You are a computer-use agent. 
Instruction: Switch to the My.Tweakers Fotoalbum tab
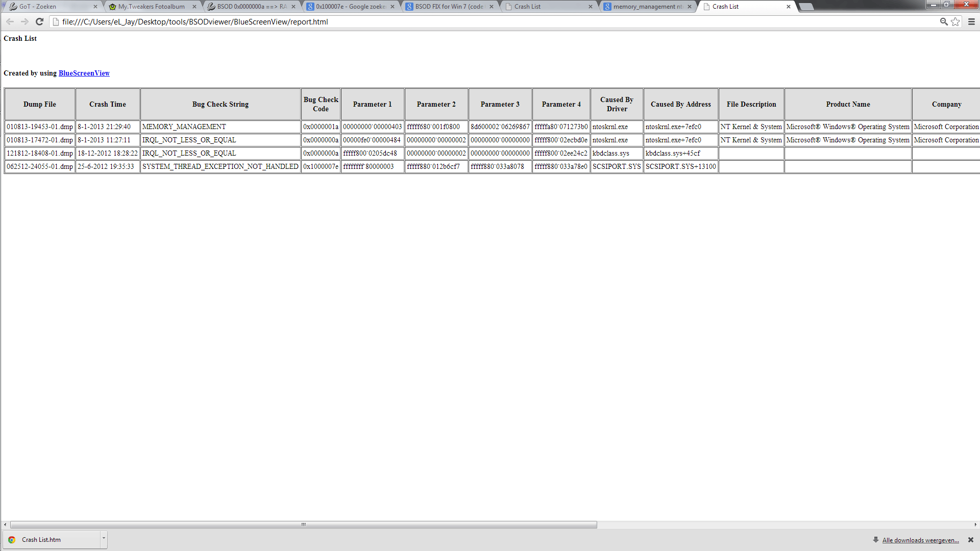151,7
